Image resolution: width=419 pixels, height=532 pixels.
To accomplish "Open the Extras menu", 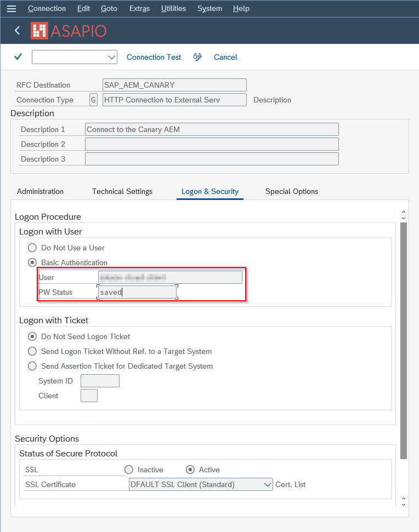I will pyautogui.click(x=139, y=8).
